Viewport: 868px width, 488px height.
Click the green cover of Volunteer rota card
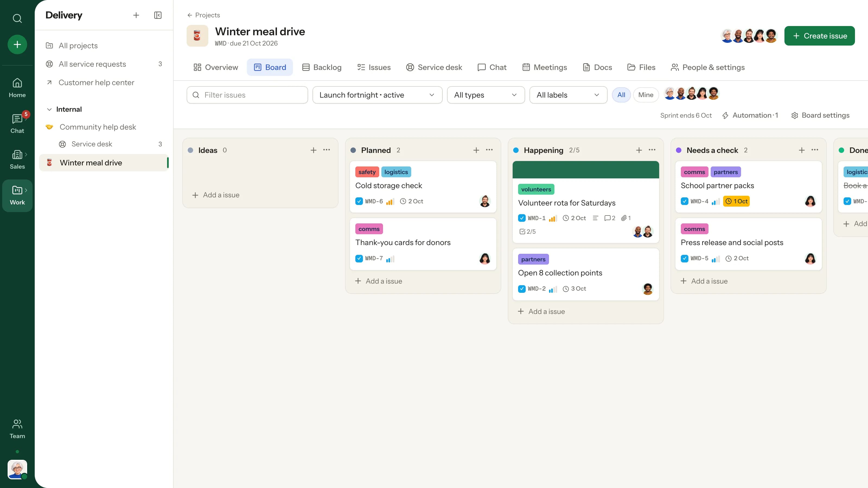click(x=586, y=170)
